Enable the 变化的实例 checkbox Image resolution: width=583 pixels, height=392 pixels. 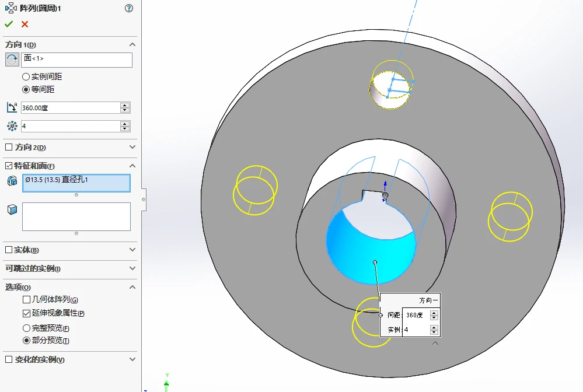pos(9,359)
